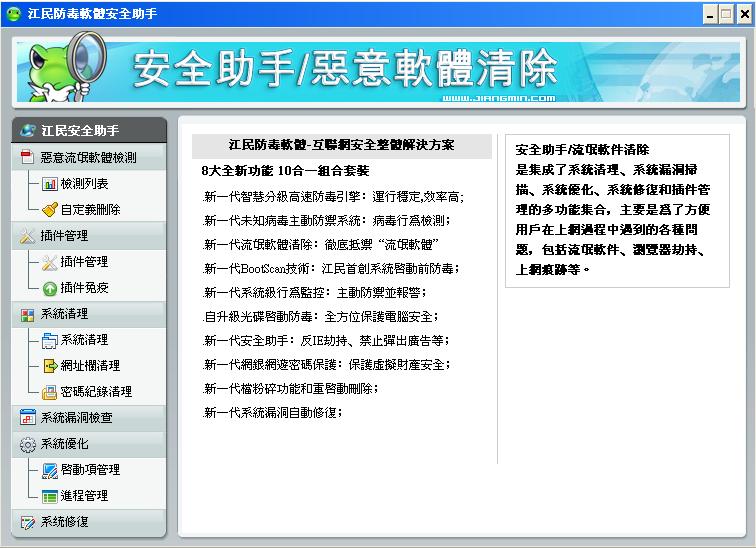Click the frog logo in title bar
756x548 pixels.
(x=14, y=13)
